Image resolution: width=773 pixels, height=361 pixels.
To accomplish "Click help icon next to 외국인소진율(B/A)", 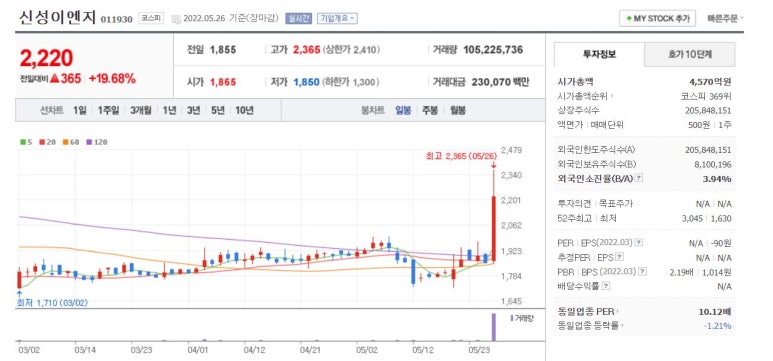I will (639, 178).
